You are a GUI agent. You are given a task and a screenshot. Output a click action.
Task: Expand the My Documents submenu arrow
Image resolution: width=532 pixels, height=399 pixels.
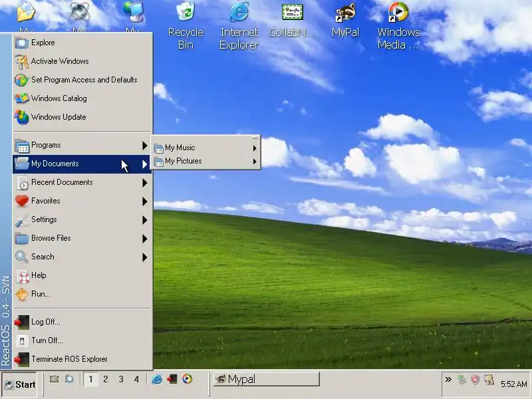coord(145,164)
